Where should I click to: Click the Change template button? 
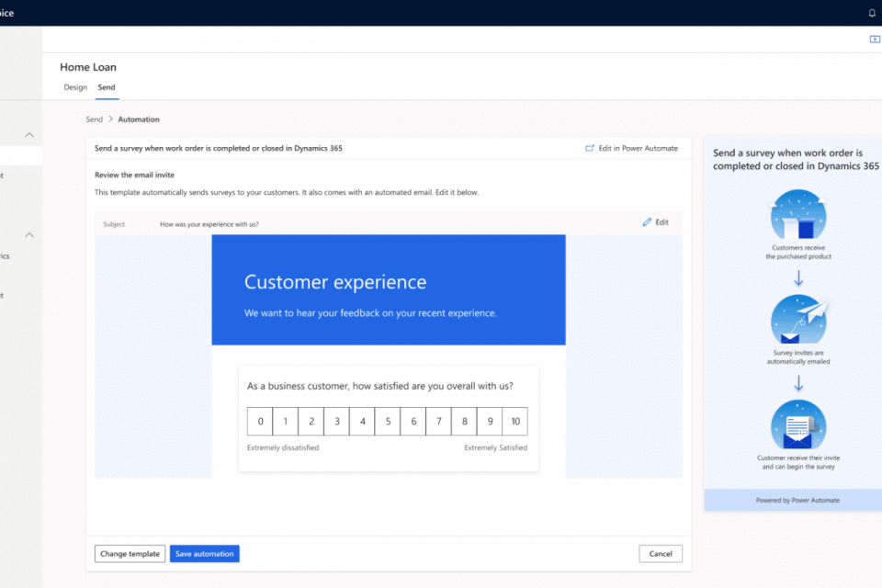pos(130,553)
